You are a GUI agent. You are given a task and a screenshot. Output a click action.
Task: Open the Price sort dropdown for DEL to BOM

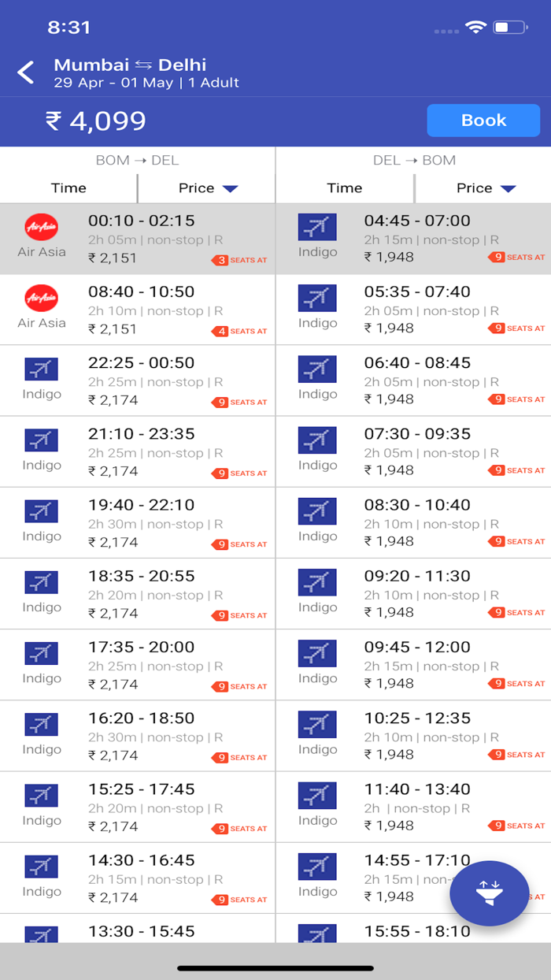[x=483, y=188]
